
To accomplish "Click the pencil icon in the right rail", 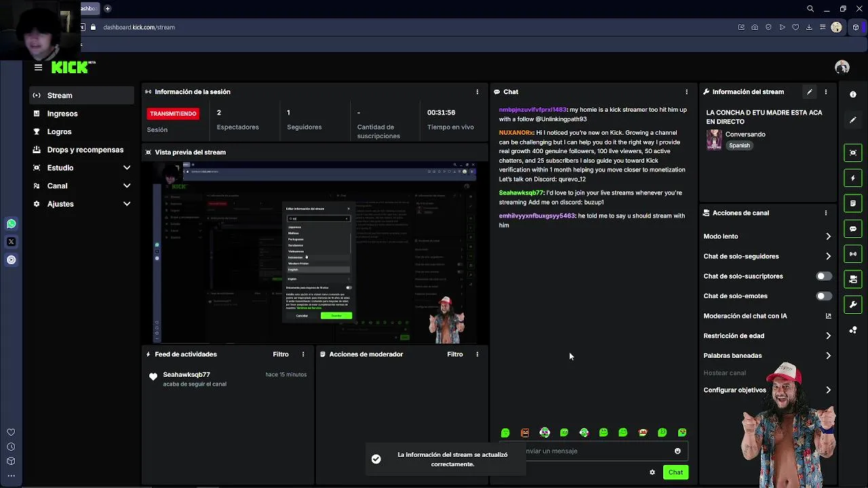I will coord(853,120).
